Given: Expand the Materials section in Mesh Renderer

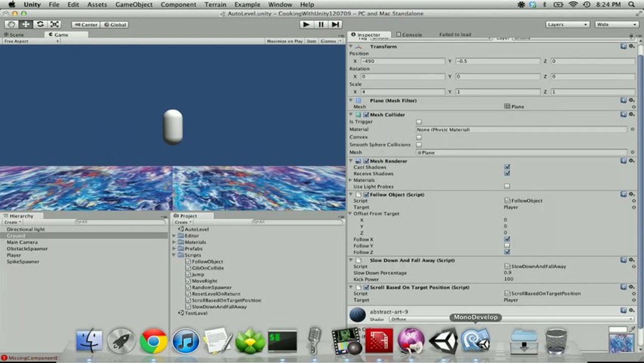Looking at the screenshot, I should (x=351, y=180).
